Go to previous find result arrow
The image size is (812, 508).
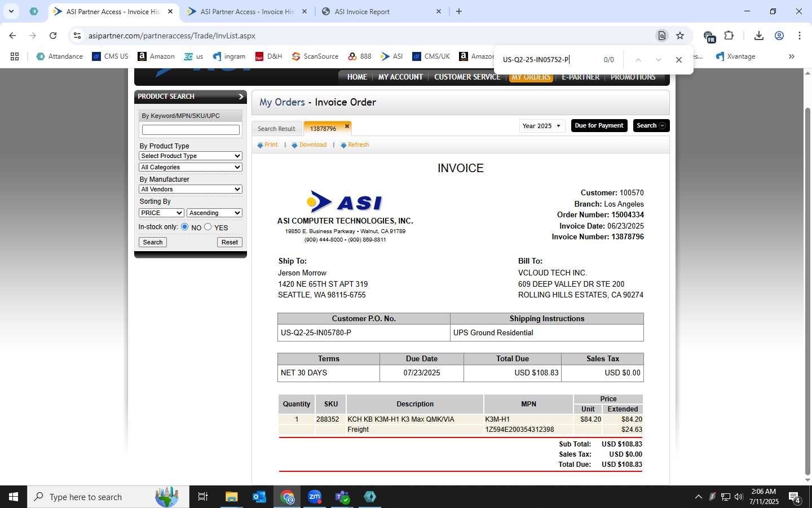638,59
